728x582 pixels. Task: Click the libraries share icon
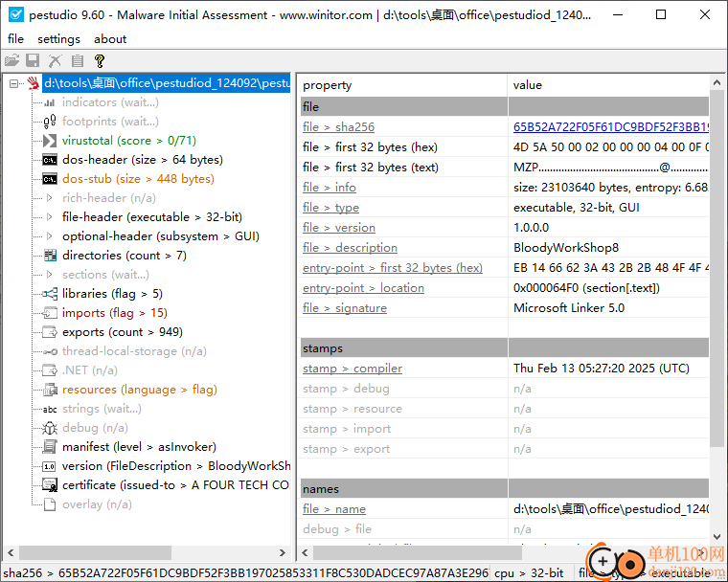[x=50, y=294]
